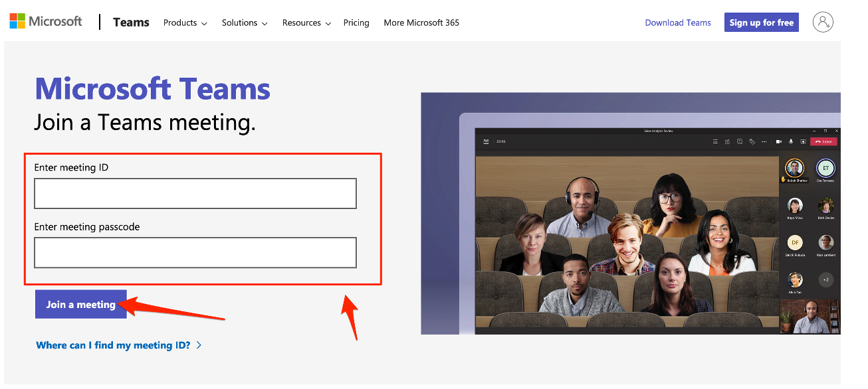Open the More Microsoft 365 menu
Viewport: 868px width, 389px height.
421,23
